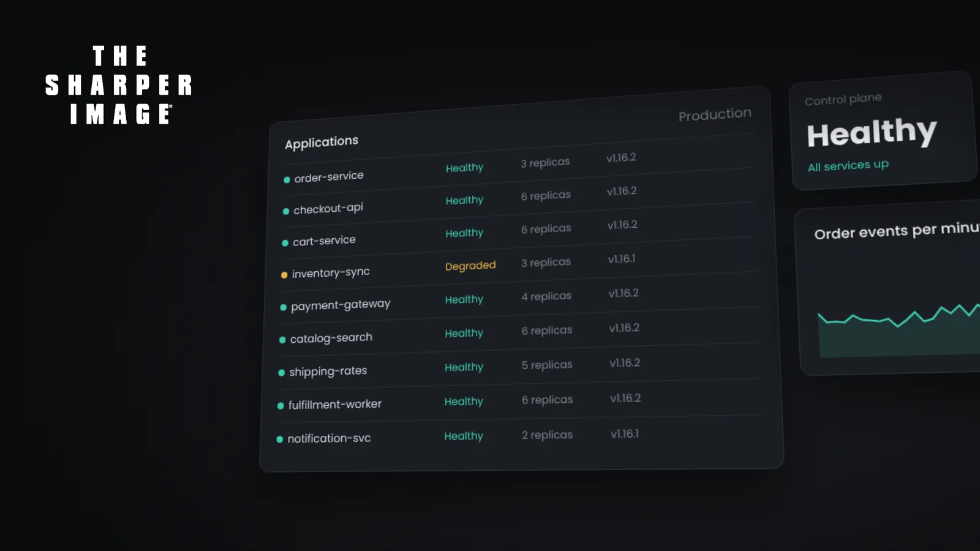Click status dot beside fulfillment-worker
The image size is (980, 551).
coord(281,406)
